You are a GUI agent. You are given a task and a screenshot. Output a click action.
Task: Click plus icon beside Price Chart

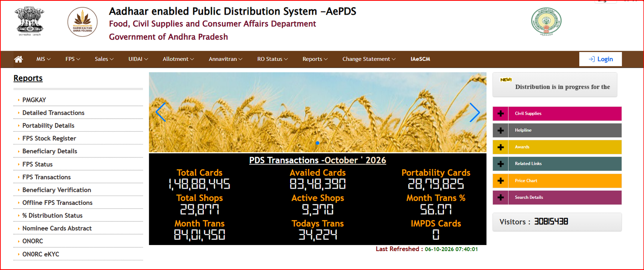(x=501, y=181)
